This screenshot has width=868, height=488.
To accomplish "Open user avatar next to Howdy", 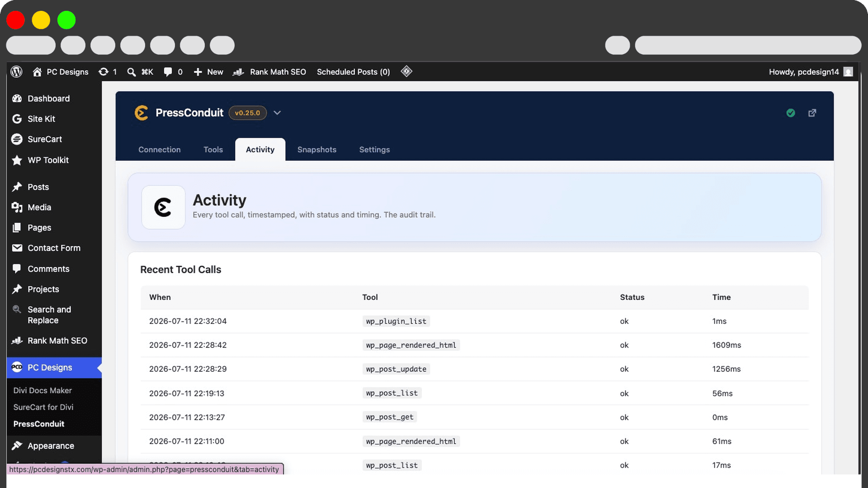I will [848, 72].
